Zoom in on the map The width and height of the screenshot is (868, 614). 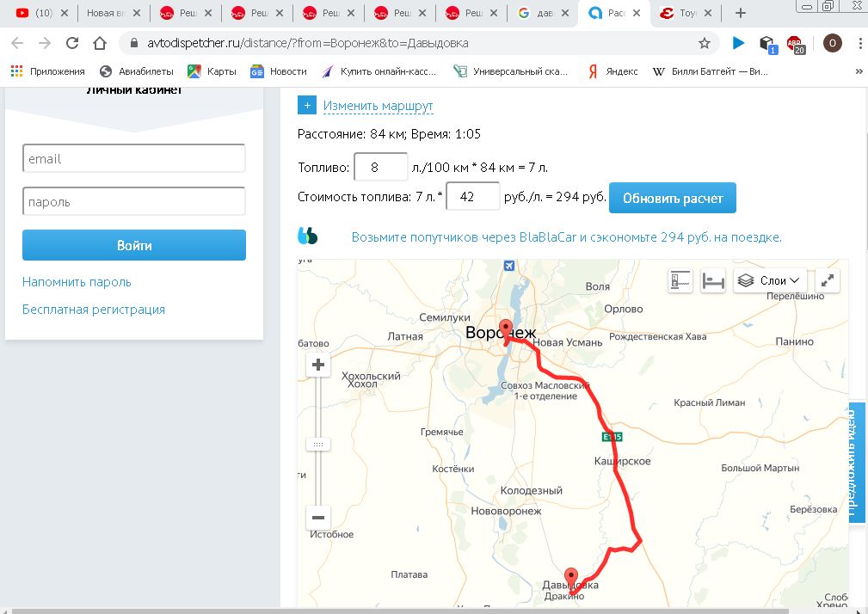pos(318,365)
